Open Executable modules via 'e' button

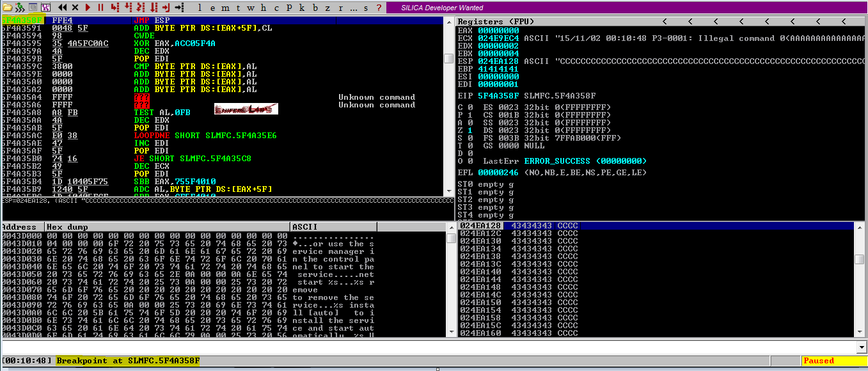[212, 8]
